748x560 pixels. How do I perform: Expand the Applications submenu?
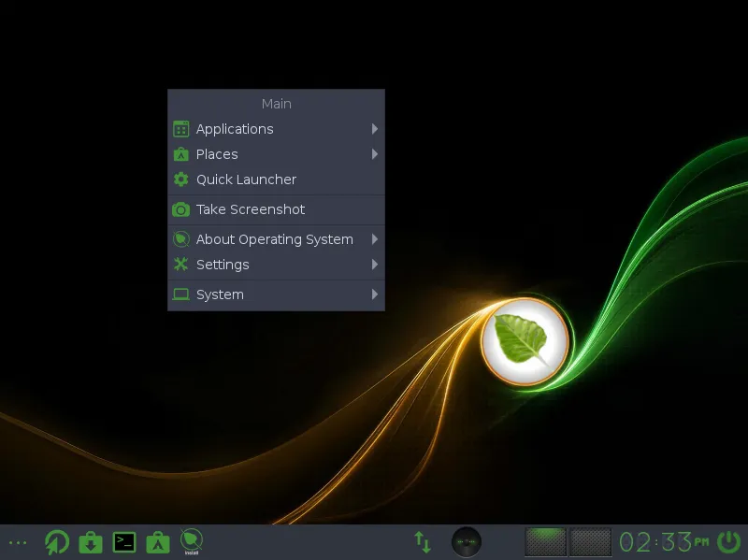374,129
